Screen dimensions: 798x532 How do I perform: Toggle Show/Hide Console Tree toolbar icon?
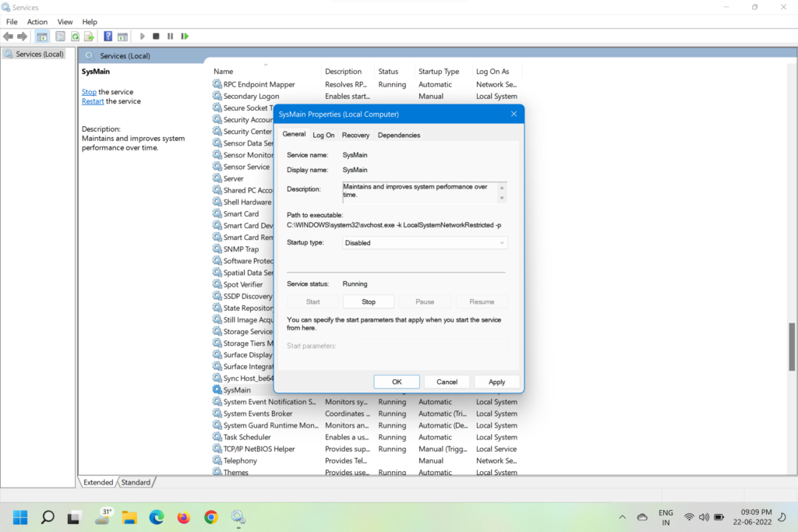[x=42, y=37]
